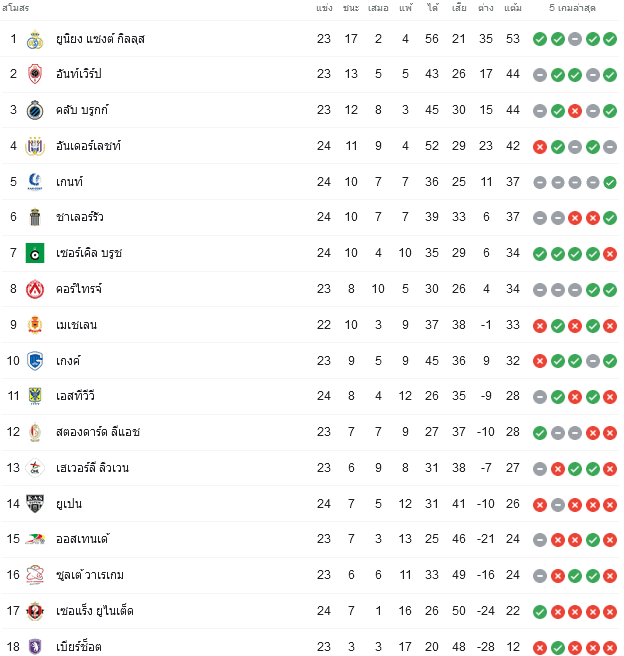Click the Genk shield logo in row 10
The image size is (624, 656).
point(35,361)
